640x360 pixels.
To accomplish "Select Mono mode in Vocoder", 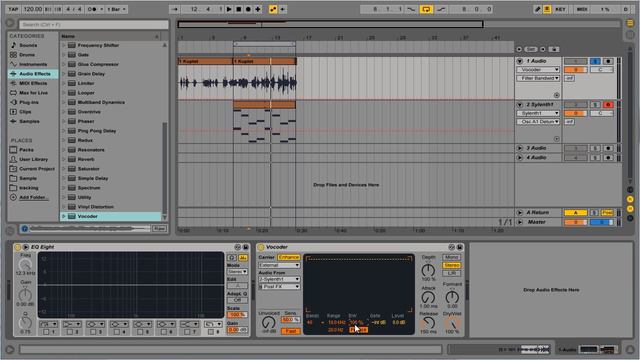I will coord(451,257).
